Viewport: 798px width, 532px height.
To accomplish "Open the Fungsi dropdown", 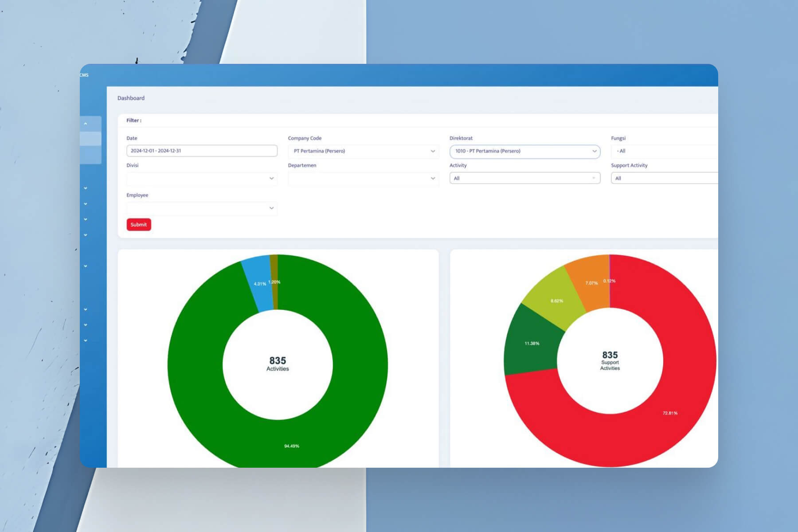I will (664, 151).
